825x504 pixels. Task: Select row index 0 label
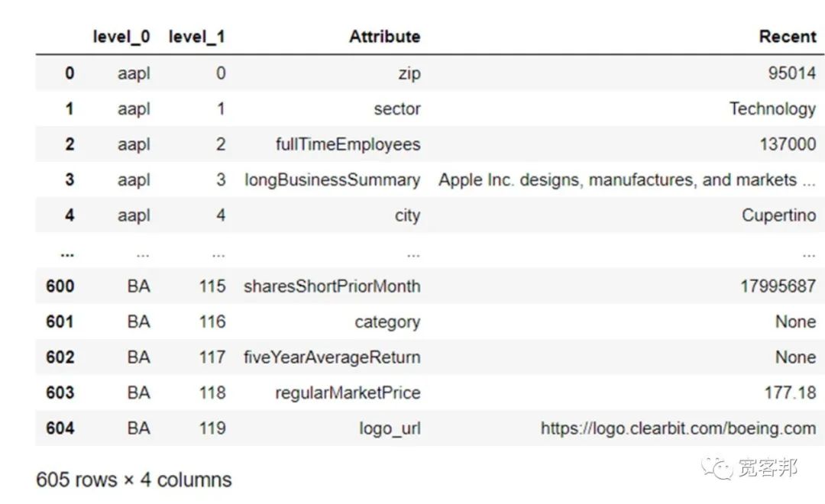pyautogui.click(x=70, y=73)
